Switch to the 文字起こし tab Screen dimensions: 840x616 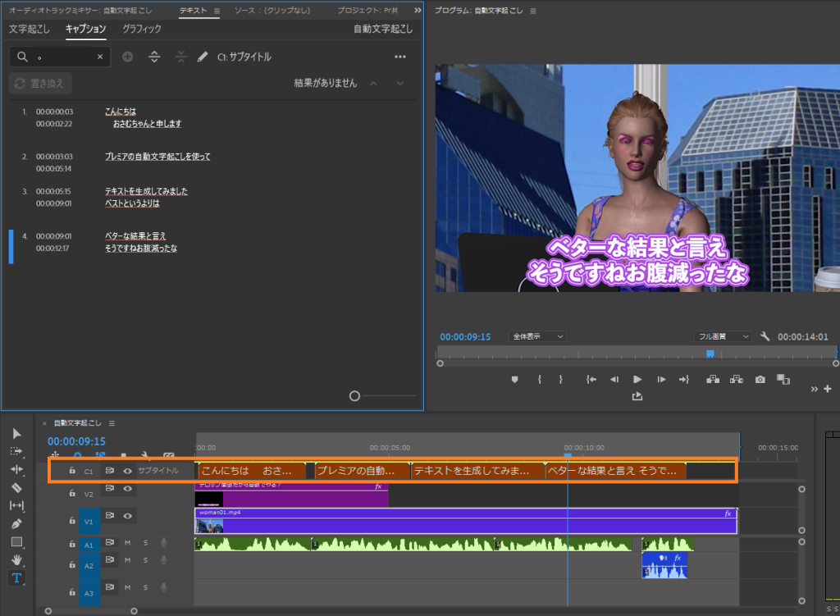30,29
